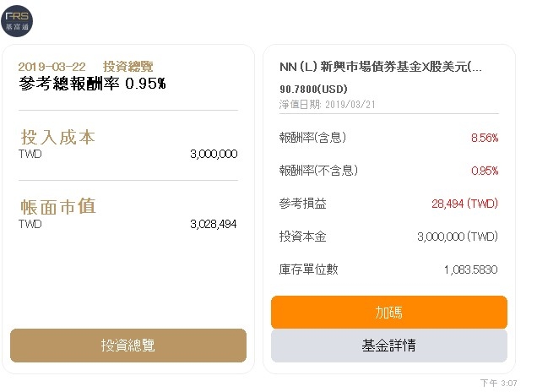The height and width of the screenshot is (392, 537).
Task: Select the 庫存單位數 1,083.5830 value
Action: [x=471, y=269]
